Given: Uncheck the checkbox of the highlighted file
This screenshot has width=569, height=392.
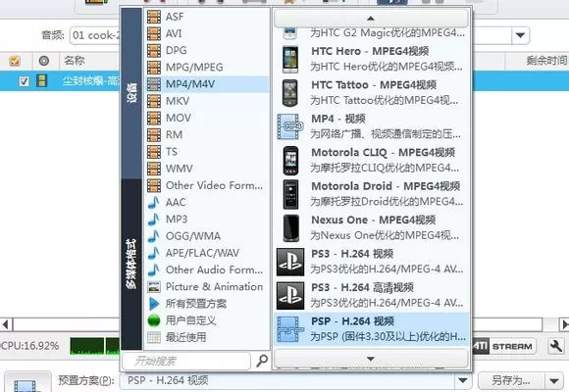Looking at the screenshot, I should click(x=24, y=81).
